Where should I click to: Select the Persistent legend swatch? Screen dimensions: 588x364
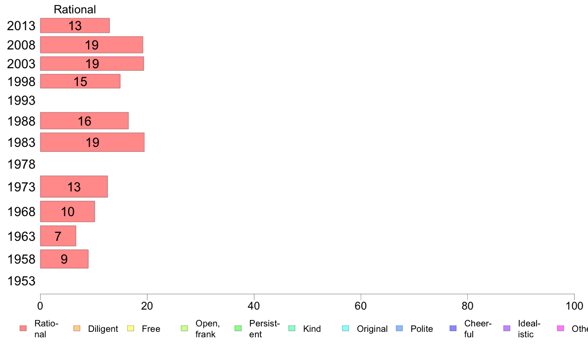(238, 328)
